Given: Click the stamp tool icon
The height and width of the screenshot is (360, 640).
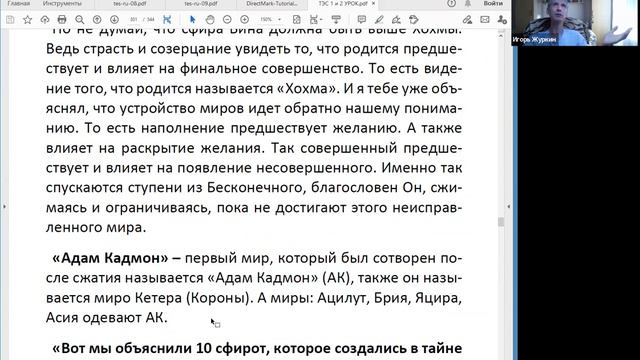Looking at the screenshot, I should (413, 20).
